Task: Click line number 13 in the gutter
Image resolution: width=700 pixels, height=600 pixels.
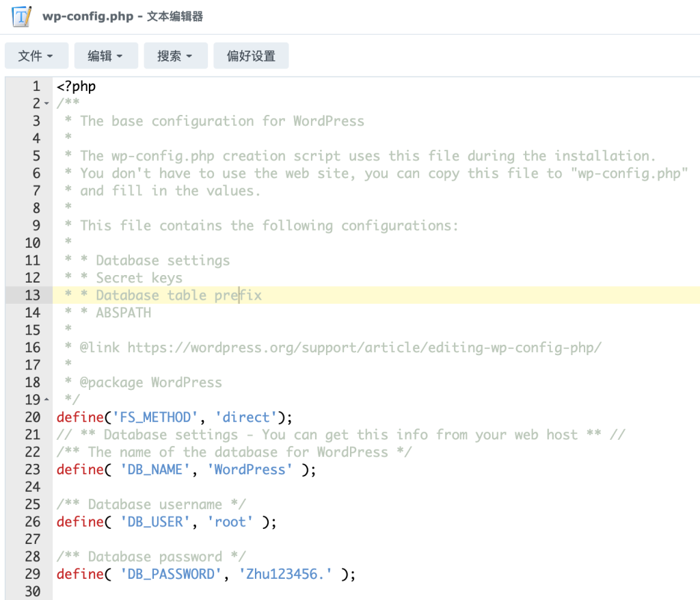Action: (x=32, y=296)
